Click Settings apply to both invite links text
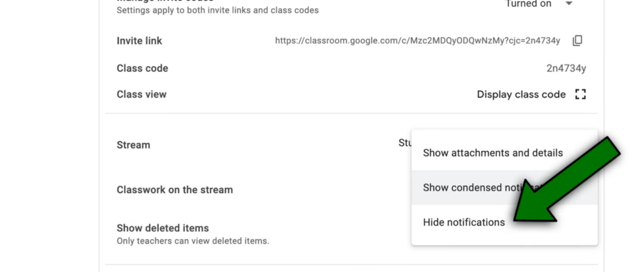The image size is (644, 272). pos(217,10)
